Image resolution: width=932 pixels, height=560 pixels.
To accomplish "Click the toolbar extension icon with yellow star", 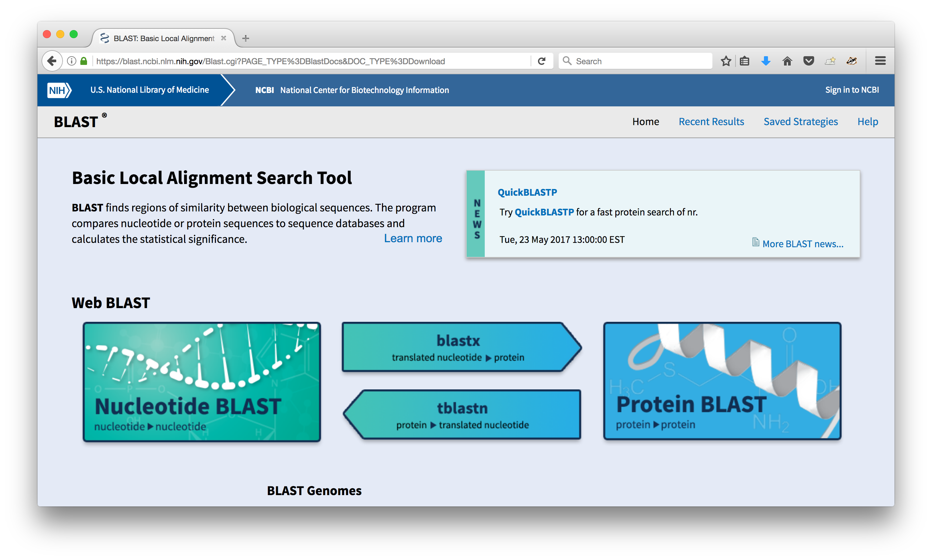I will click(830, 61).
